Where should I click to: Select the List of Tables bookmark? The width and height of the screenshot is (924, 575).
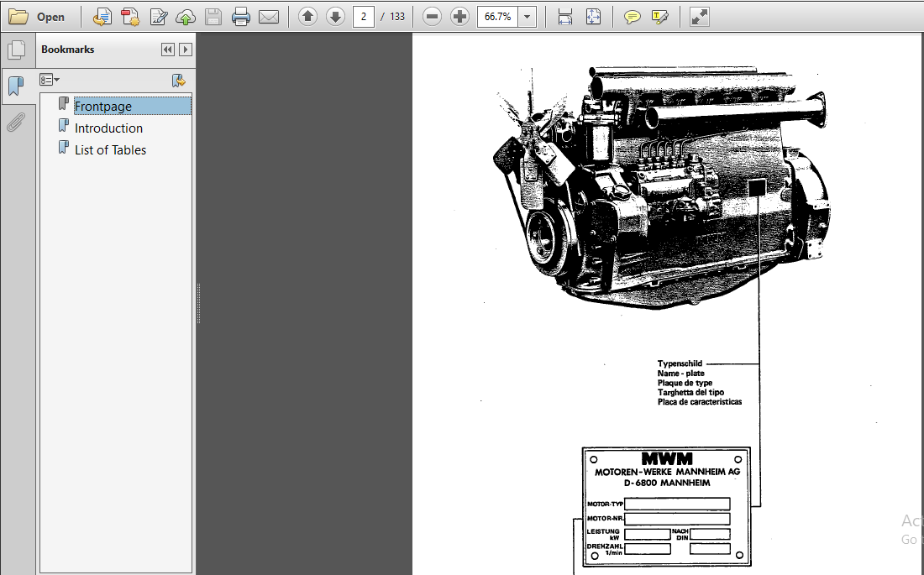click(x=110, y=149)
